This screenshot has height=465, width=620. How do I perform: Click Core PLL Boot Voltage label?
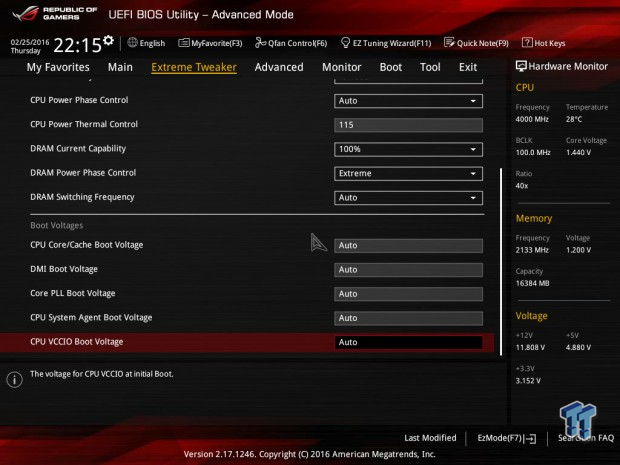point(73,293)
